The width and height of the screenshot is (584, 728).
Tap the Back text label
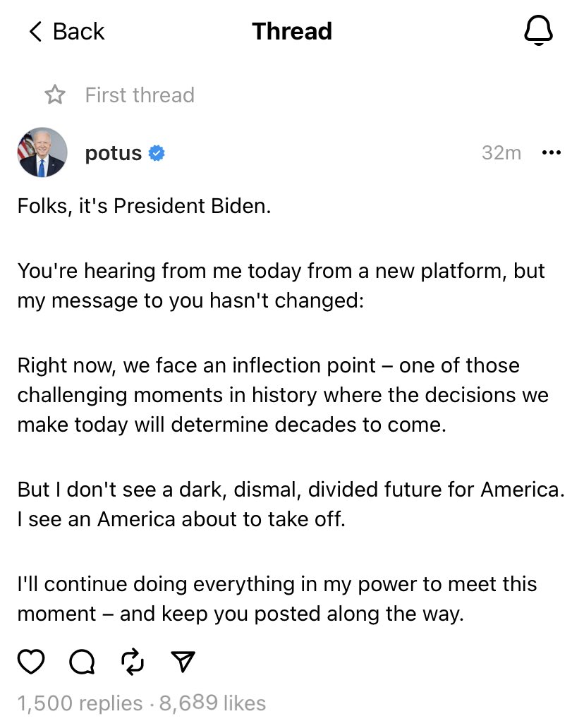(78, 32)
